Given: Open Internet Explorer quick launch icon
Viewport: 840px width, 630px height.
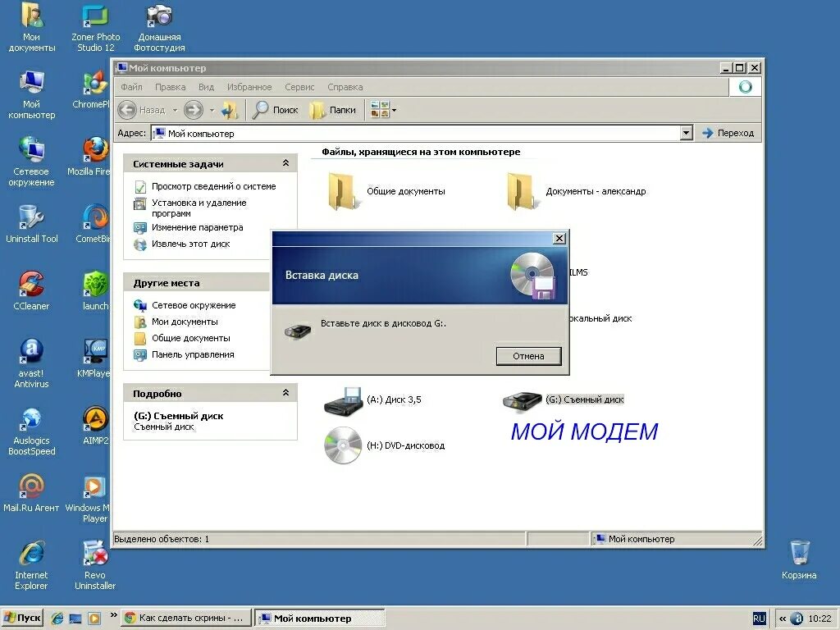Looking at the screenshot, I should pyautogui.click(x=57, y=619).
